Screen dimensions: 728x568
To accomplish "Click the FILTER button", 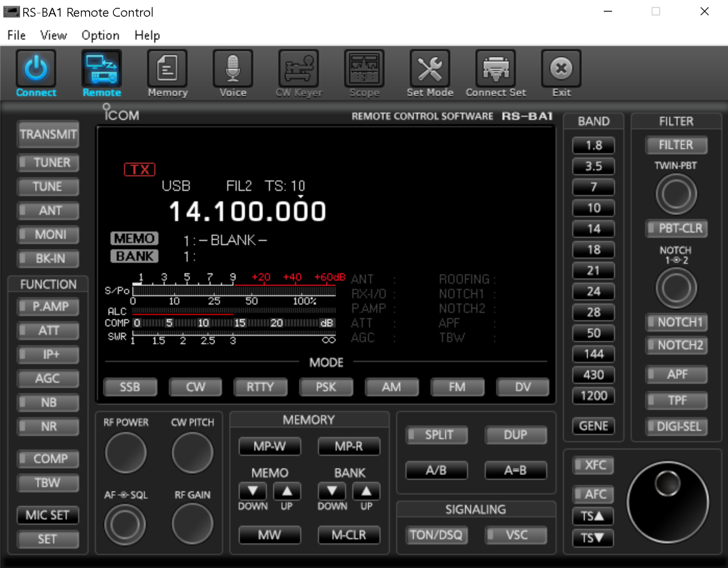I will pyautogui.click(x=677, y=145).
